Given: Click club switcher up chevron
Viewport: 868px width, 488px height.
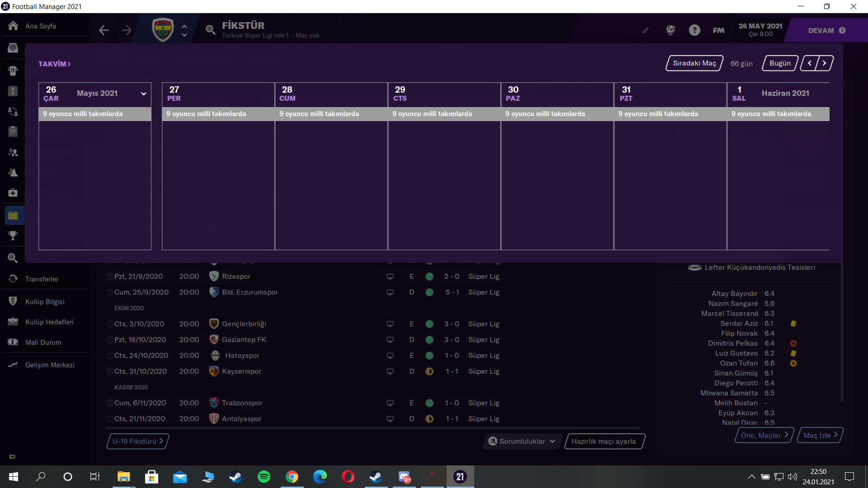Looking at the screenshot, I should click(184, 26).
